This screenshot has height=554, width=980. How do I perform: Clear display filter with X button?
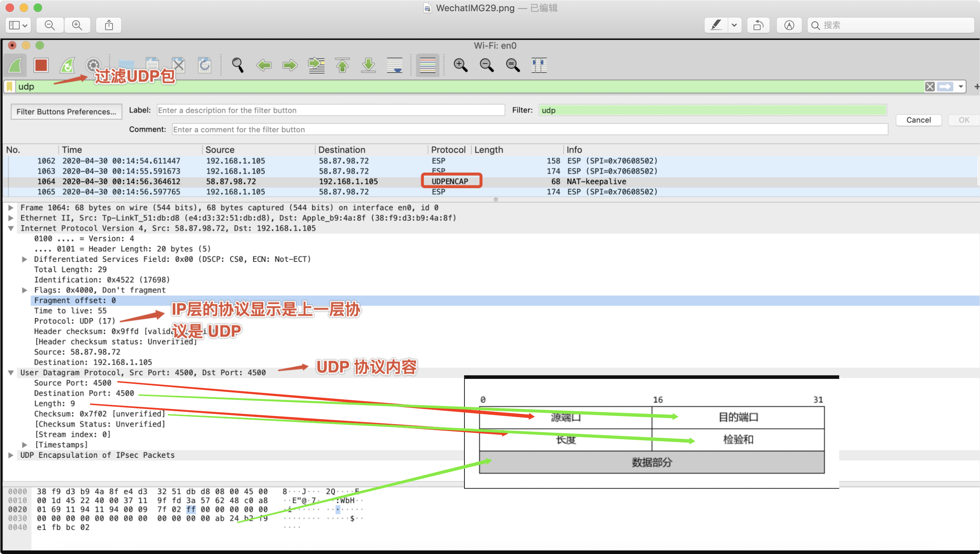(x=930, y=87)
